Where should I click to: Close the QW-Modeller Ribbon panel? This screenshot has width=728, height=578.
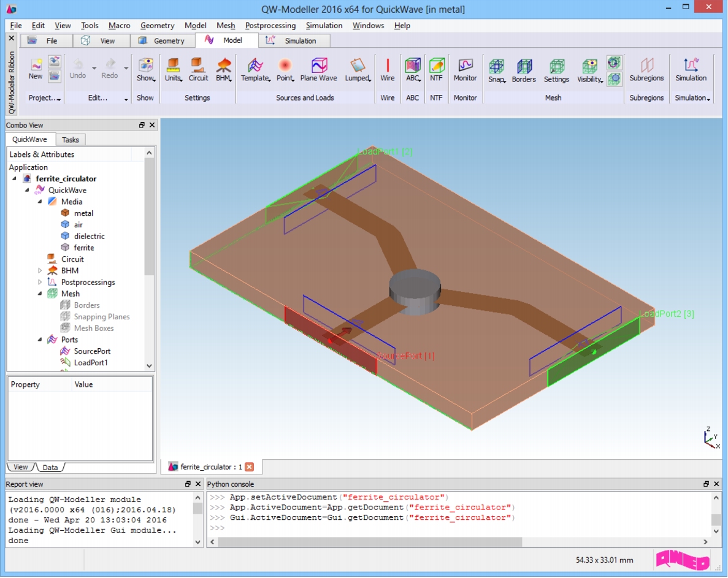point(12,38)
